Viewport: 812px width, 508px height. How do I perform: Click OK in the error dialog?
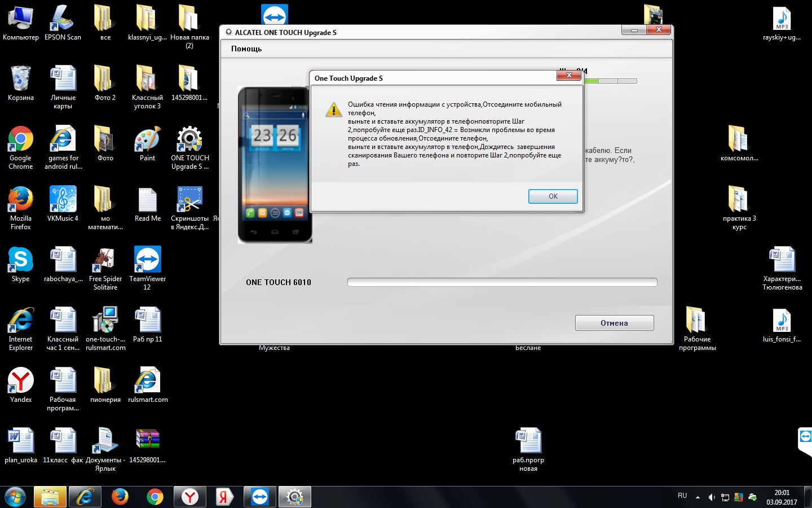click(x=553, y=196)
